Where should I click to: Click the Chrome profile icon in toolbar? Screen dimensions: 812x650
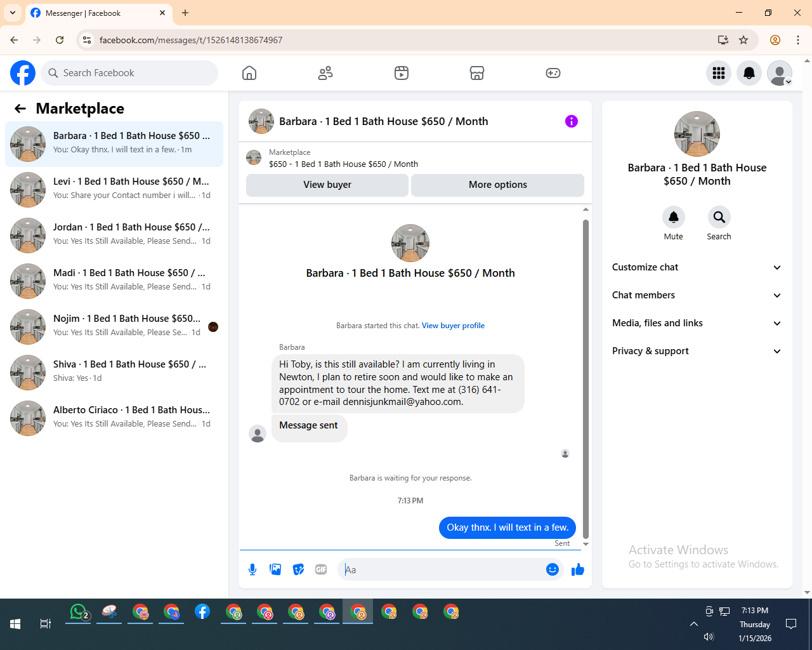775,40
